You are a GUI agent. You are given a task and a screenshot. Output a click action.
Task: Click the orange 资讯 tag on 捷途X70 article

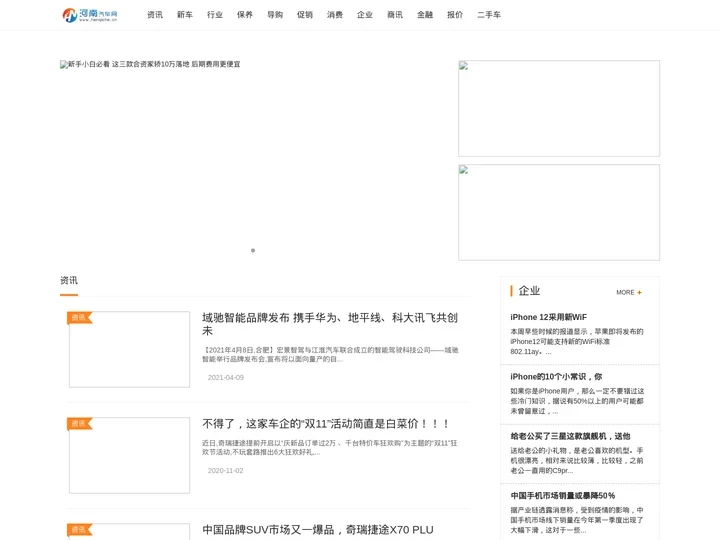click(x=79, y=529)
